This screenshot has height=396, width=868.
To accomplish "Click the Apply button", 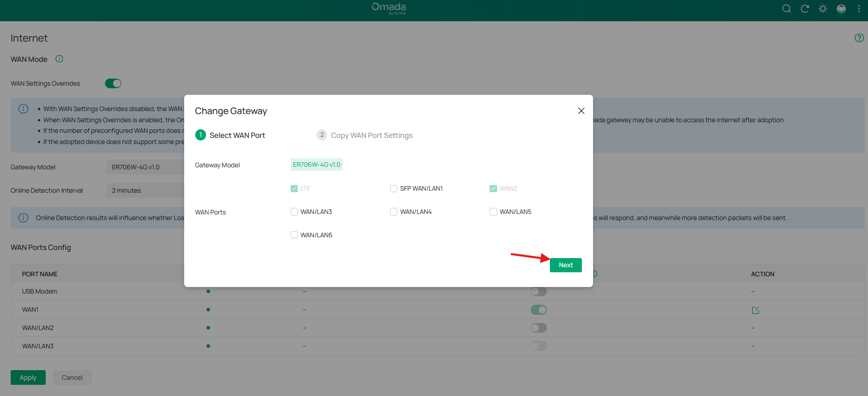I will (28, 378).
